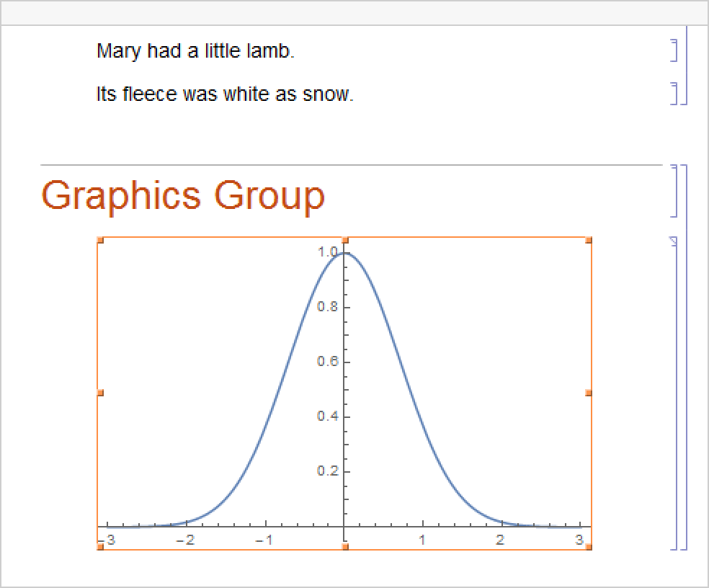Select the graphics output cell bracket beside the plot

coord(675,393)
